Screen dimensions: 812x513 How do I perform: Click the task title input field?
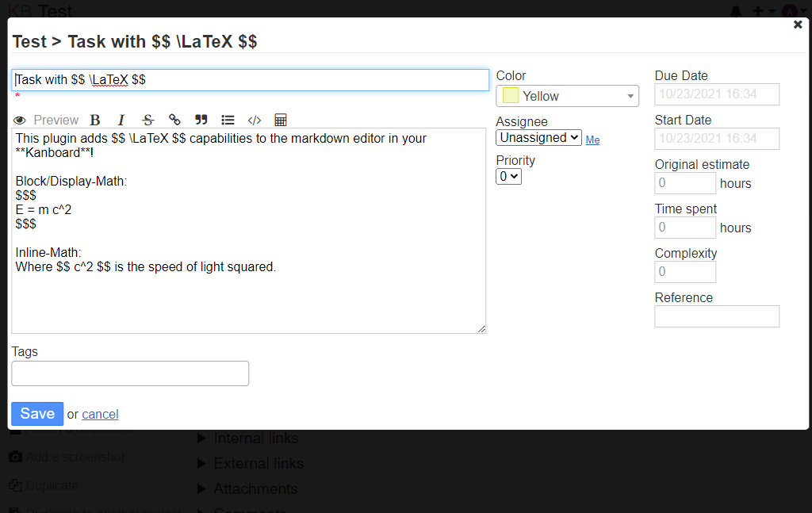pos(250,80)
